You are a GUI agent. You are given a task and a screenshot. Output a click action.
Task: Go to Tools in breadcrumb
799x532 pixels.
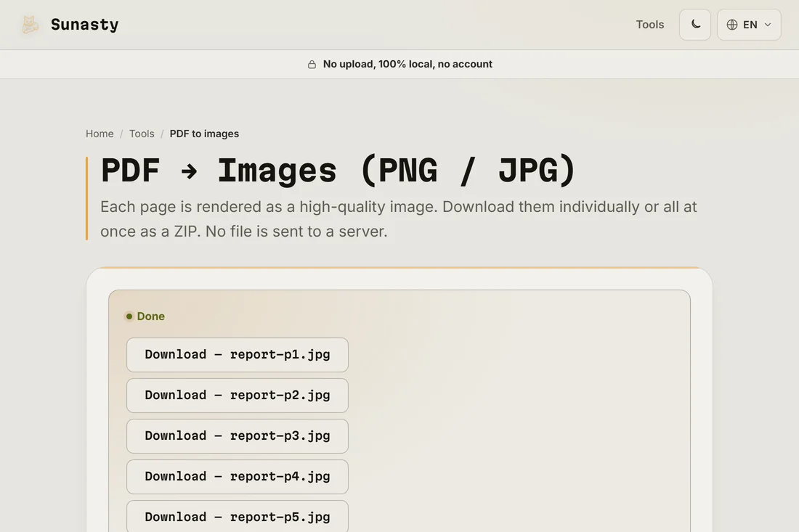pos(142,134)
